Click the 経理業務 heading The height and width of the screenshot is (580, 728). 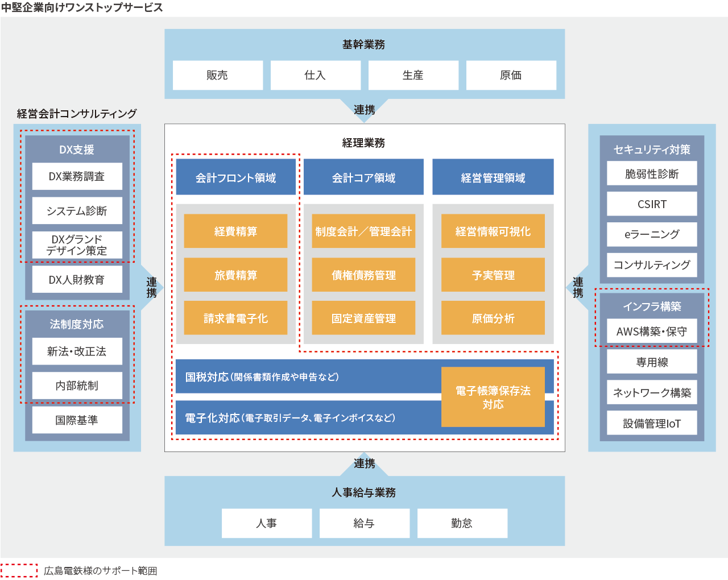coord(364,143)
